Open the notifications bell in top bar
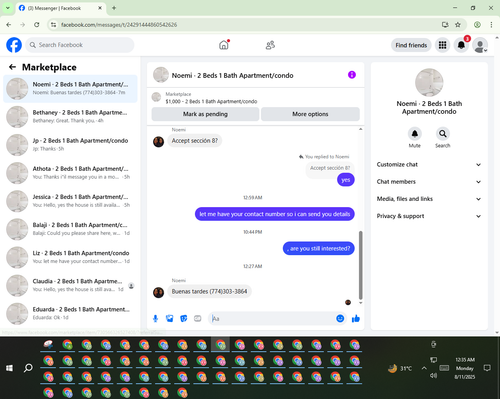The width and height of the screenshot is (500, 399). 461,45
